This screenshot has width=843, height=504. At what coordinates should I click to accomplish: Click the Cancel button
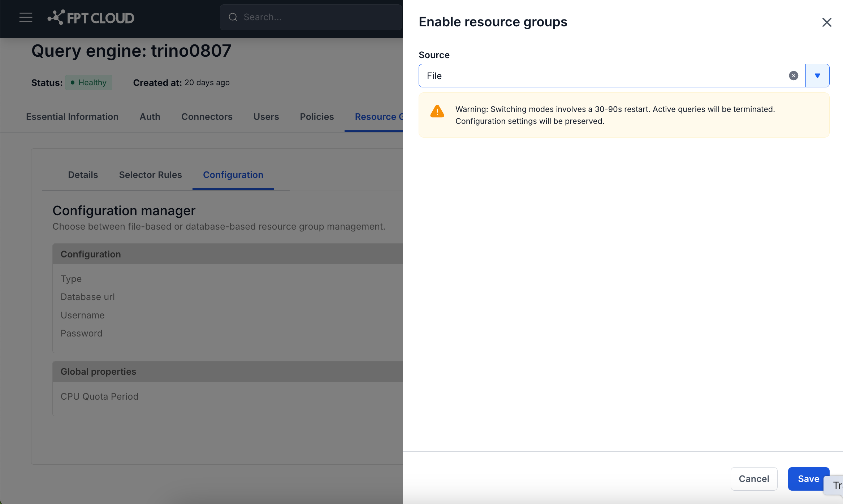click(754, 479)
